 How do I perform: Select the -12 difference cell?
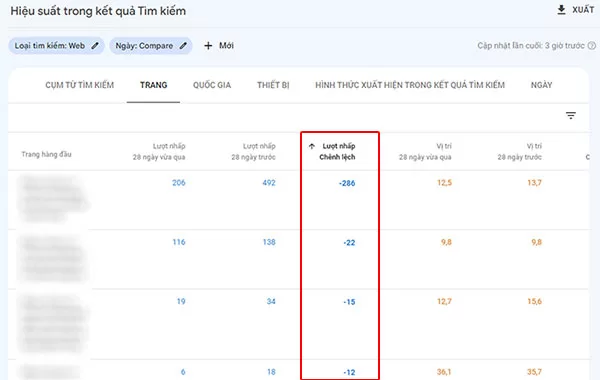tap(349, 372)
